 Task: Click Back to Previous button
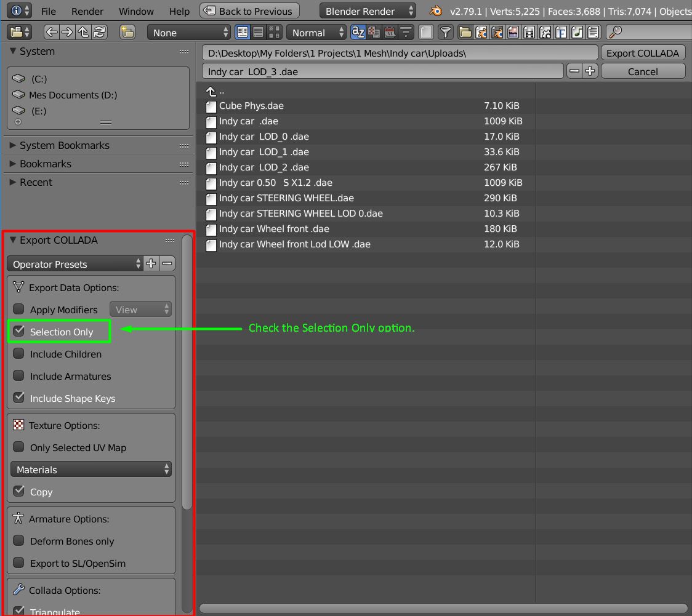coord(249,11)
